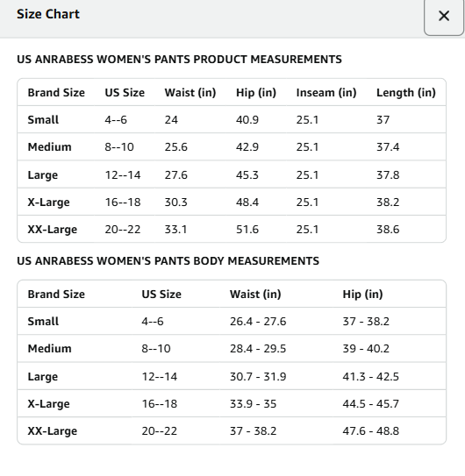Click US Size header in body table

(x=161, y=295)
